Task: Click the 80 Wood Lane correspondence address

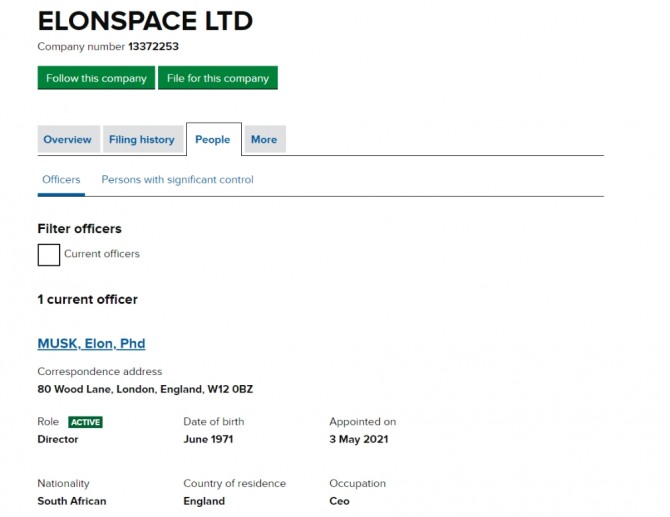Action: pos(145,389)
